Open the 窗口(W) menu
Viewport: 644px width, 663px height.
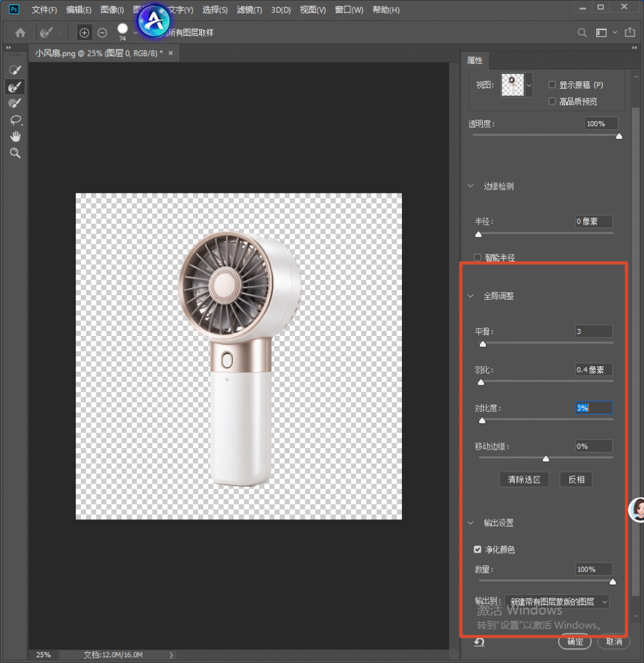tap(349, 10)
